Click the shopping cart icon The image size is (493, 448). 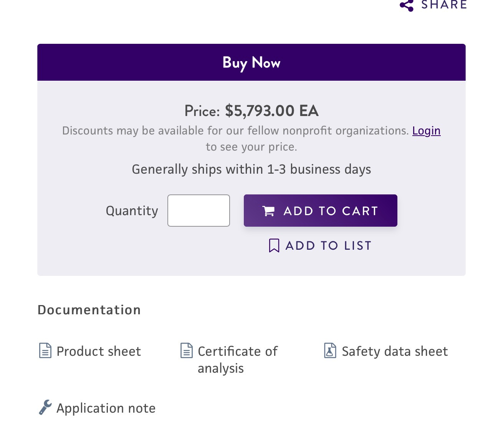tap(268, 211)
